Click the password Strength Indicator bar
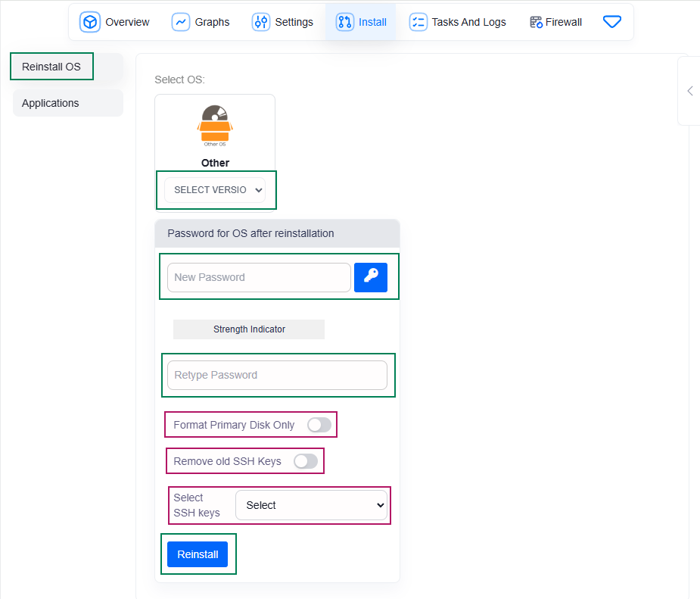 (249, 329)
